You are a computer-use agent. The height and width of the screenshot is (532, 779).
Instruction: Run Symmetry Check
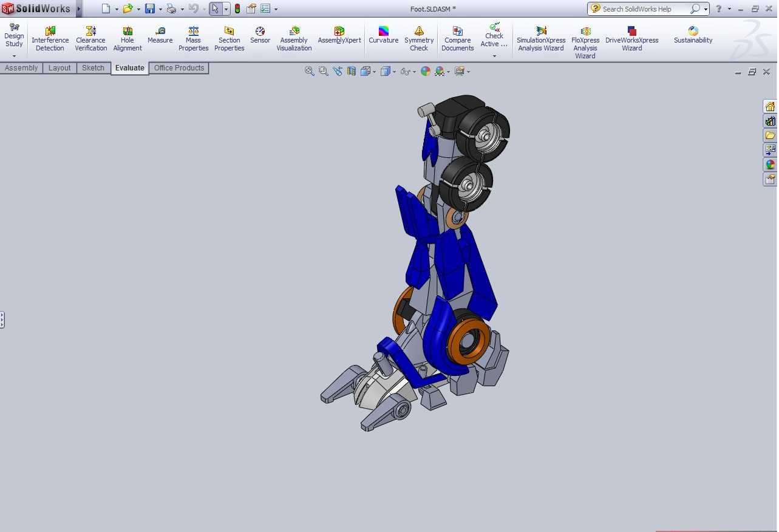point(419,39)
